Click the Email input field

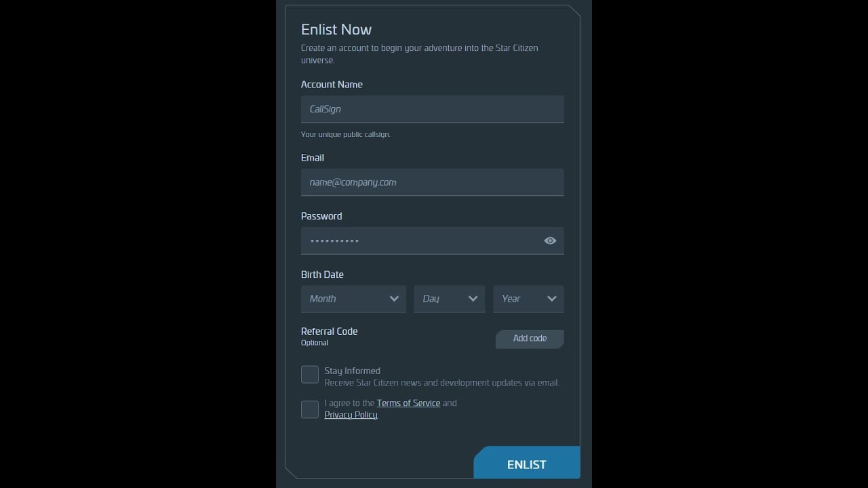click(x=433, y=182)
